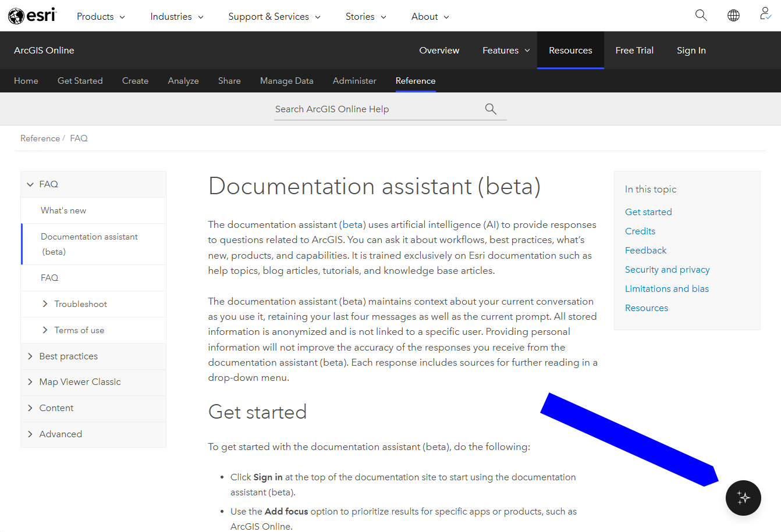Switch to the Reference tab

415,81
